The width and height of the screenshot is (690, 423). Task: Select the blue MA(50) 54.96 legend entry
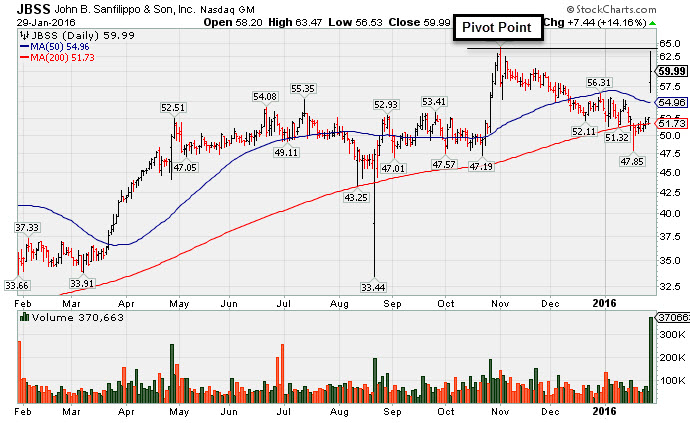(55, 47)
